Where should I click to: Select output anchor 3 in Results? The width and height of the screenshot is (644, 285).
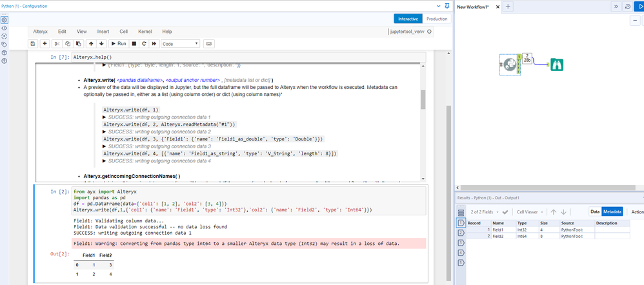click(x=461, y=242)
